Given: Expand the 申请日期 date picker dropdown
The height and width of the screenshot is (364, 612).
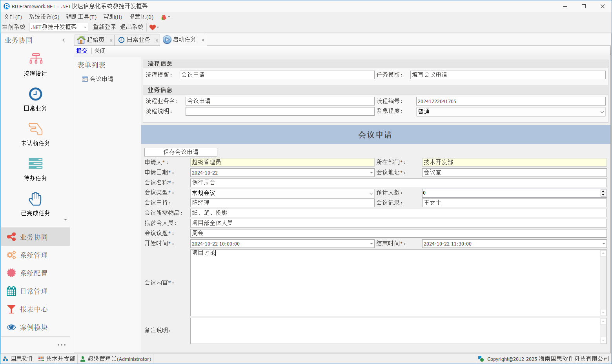Looking at the screenshot, I should 371,173.
